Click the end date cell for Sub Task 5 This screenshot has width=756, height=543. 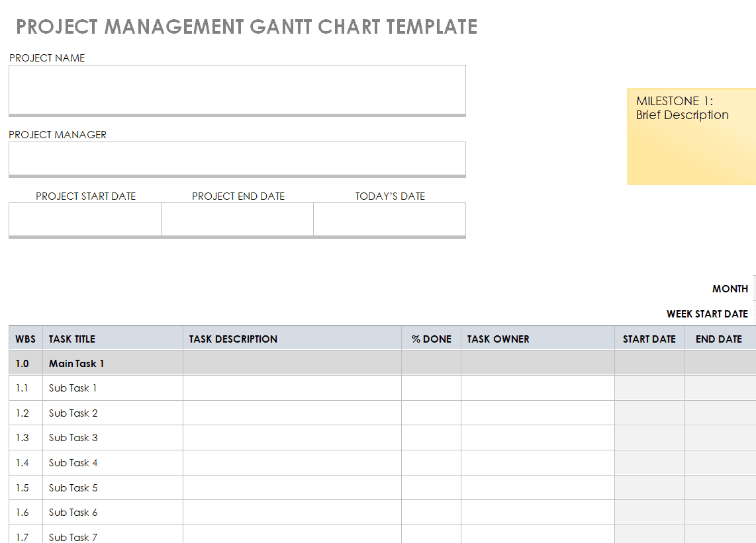(x=720, y=487)
